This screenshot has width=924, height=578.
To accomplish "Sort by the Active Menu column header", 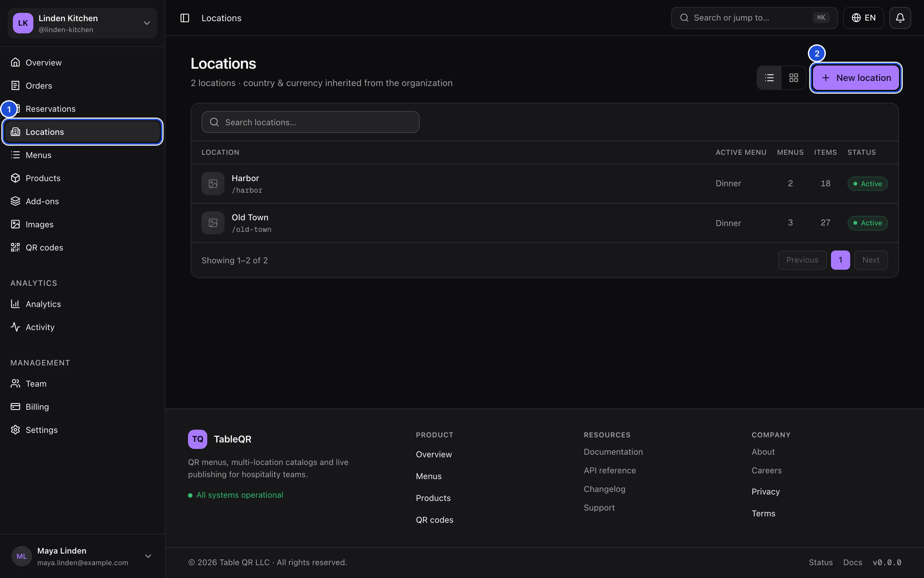I will pyautogui.click(x=741, y=153).
